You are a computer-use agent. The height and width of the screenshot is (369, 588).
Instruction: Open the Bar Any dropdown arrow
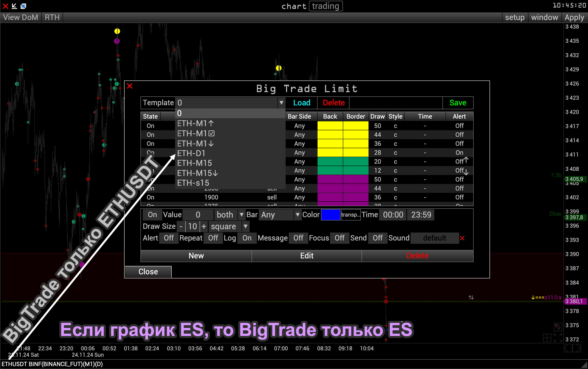point(298,215)
